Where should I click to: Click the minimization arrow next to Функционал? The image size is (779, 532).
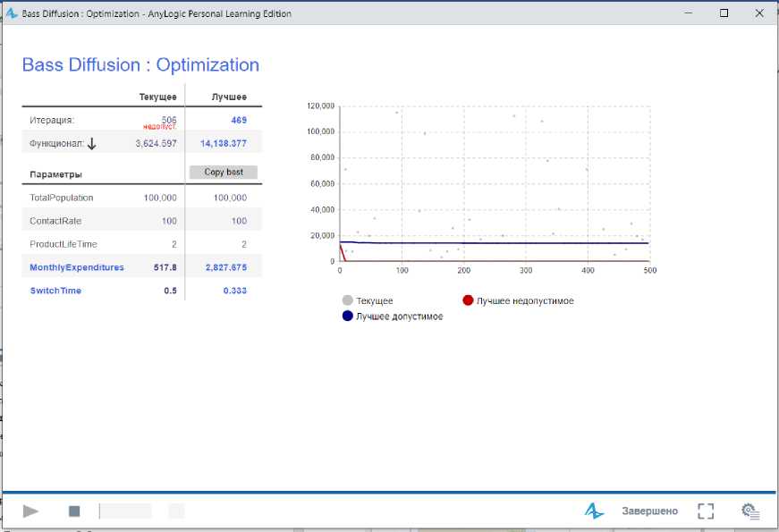pos(92,143)
